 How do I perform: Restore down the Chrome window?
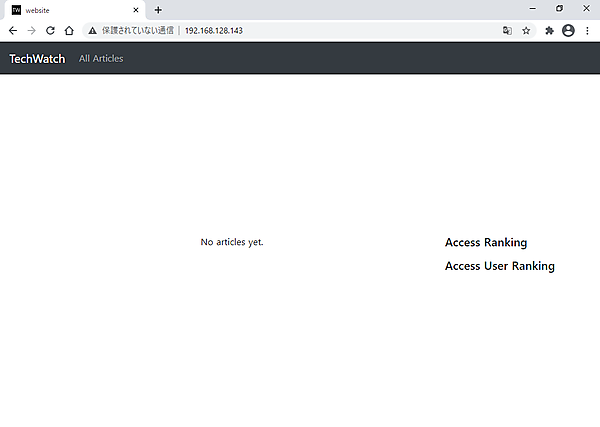coord(559,8)
